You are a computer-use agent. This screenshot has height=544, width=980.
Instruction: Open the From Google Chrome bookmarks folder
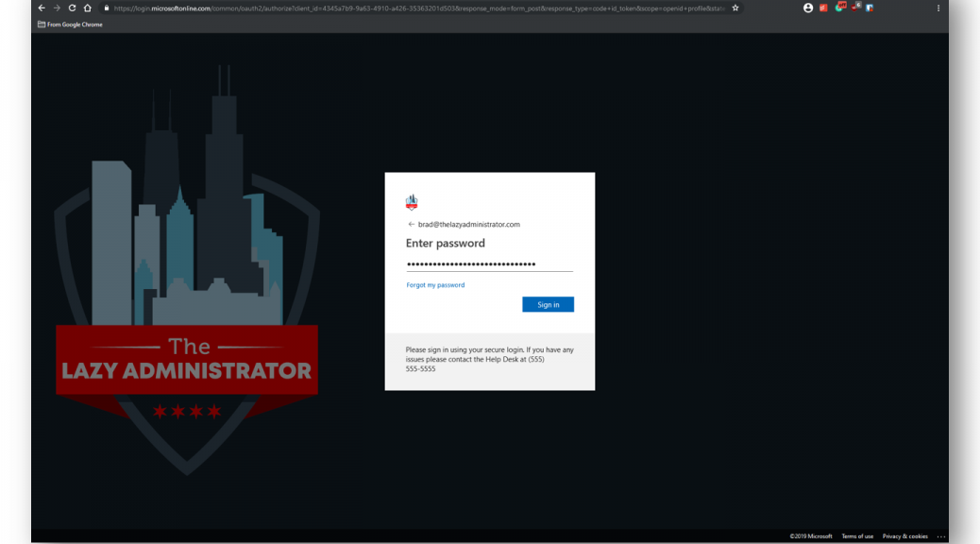point(70,25)
